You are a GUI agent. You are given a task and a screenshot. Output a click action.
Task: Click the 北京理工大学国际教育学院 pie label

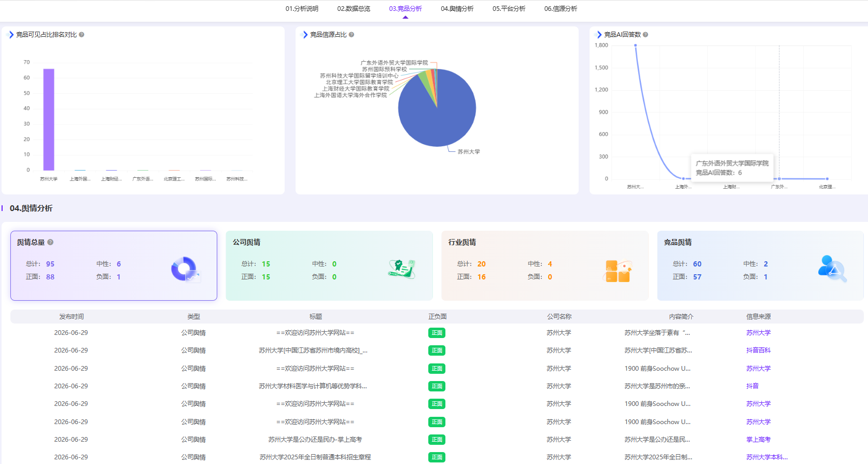click(359, 82)
